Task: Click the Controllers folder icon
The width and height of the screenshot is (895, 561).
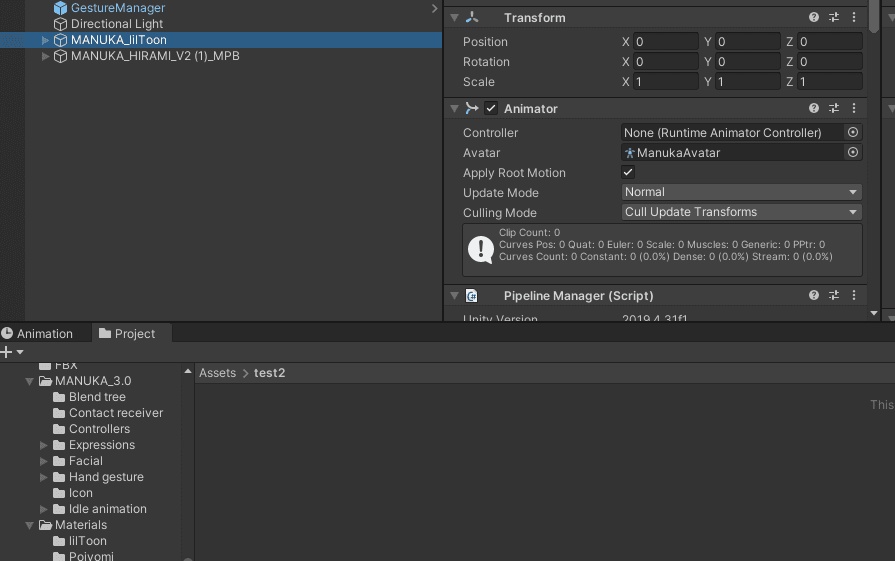Action: [x=59, y=429]
